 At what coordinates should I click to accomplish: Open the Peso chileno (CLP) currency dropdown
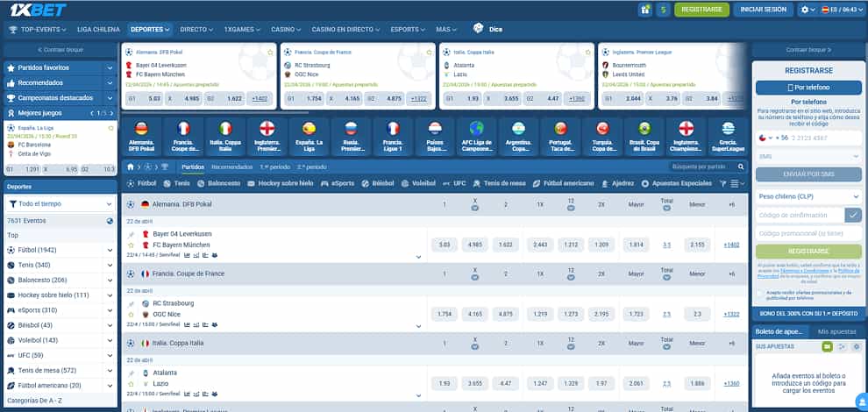point(808,196)
